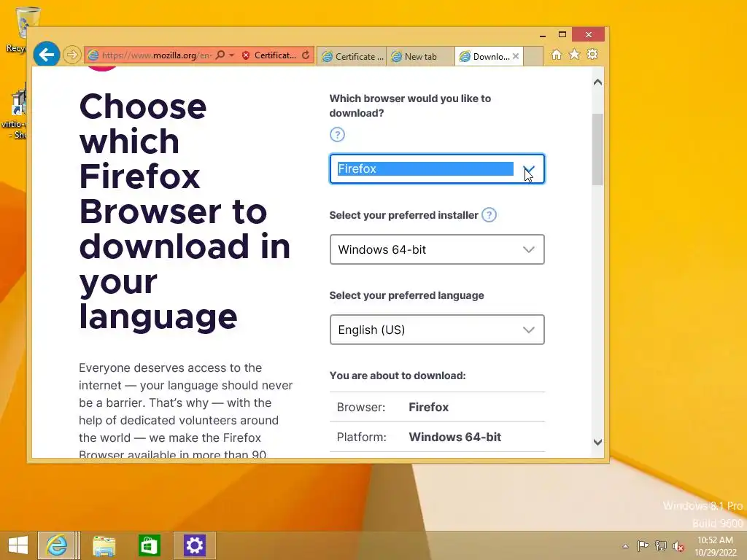
Task: Click the search magnifier in address bar
Action: tap(220, 55)
